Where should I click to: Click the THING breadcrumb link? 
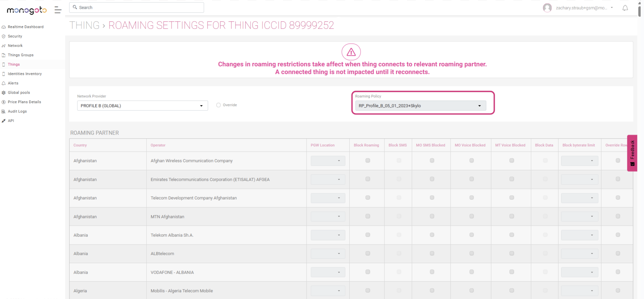[84, 25]
